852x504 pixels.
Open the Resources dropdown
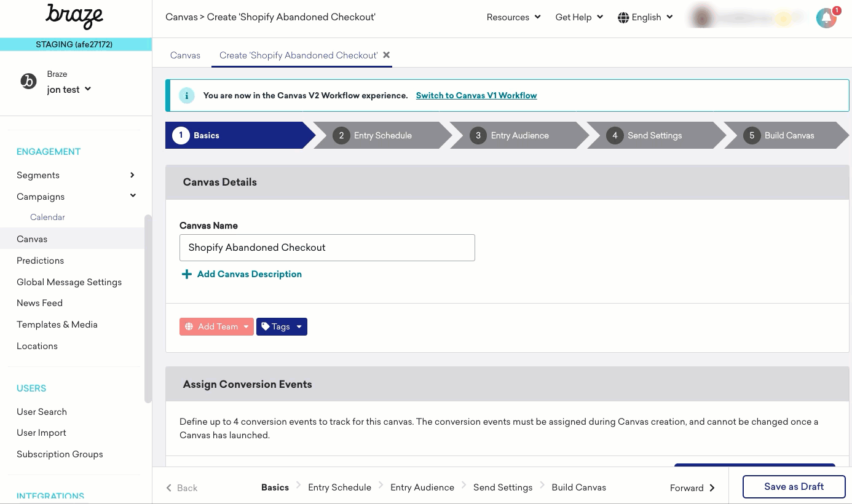click(513, 17)
